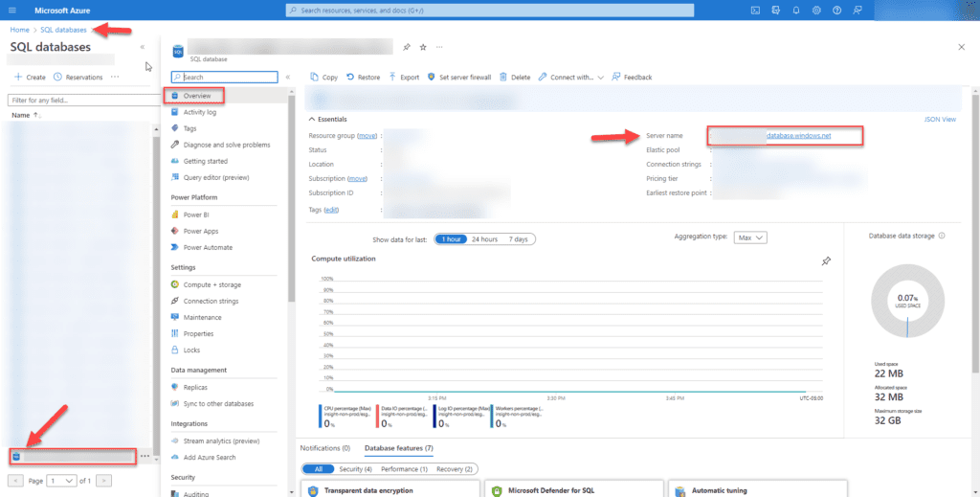Pin the SQL database blade
Image resolution: width=980 pixels, height=497 pixels.
tap(406, 47)
